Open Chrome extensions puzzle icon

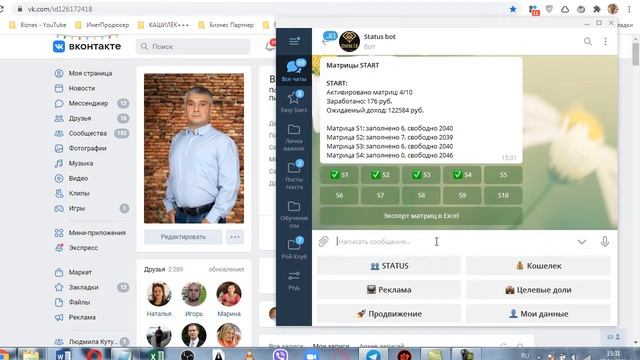(597, 9)
